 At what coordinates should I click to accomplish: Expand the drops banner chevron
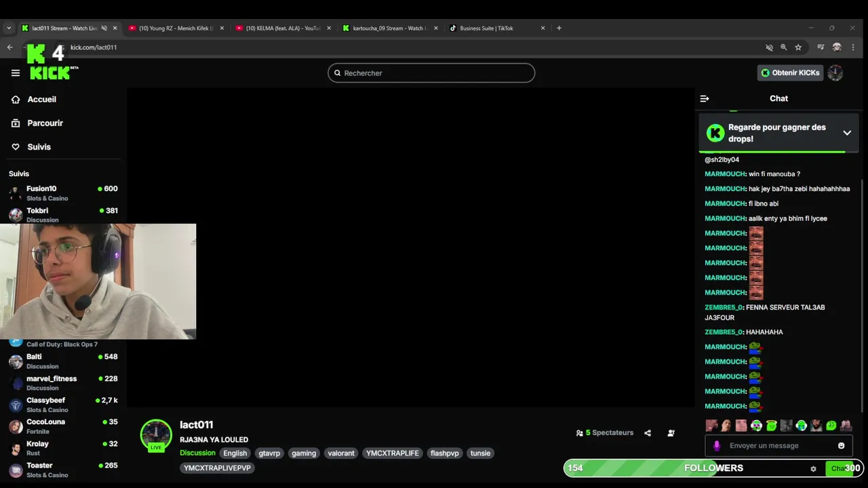(847, 133)
